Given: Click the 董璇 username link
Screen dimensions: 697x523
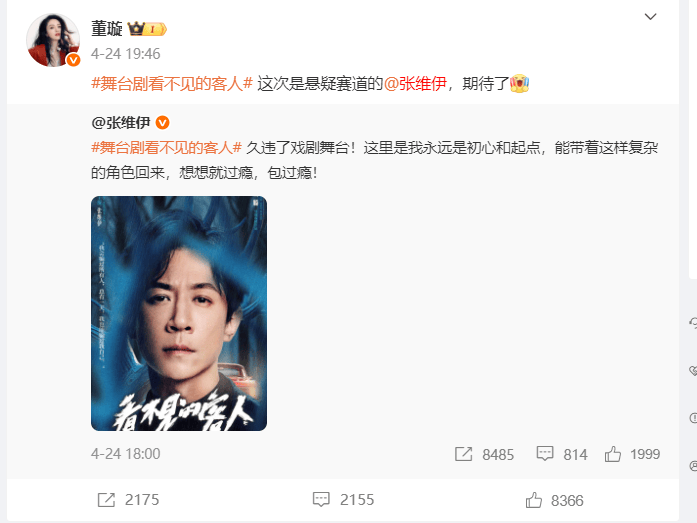Looking at the screenshot, I should tap(107, 29).
